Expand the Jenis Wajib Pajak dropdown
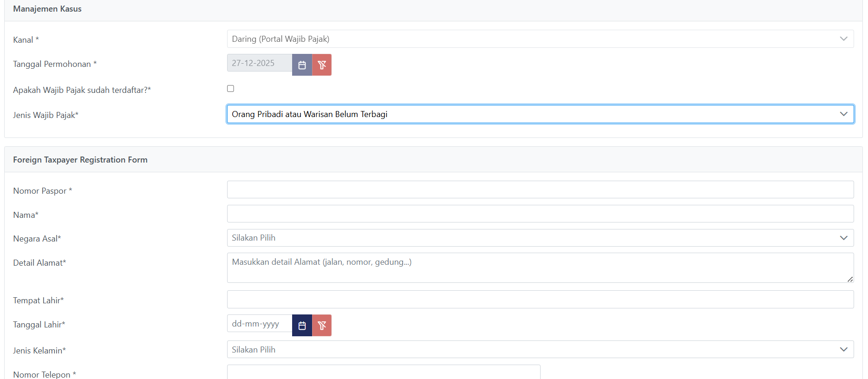The height and width of the screenshot is (379, 868). pyautogui.click(x=540, y=114)
